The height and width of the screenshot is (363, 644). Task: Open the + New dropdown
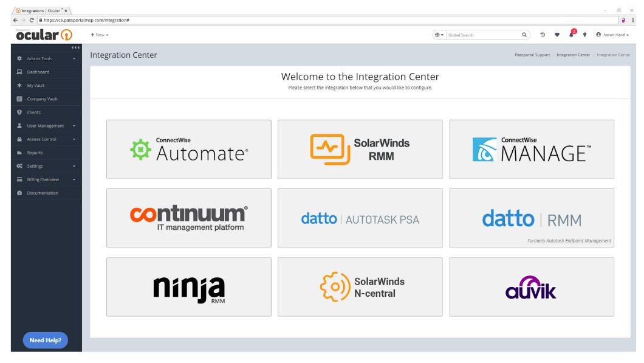(x=100, y=35)
